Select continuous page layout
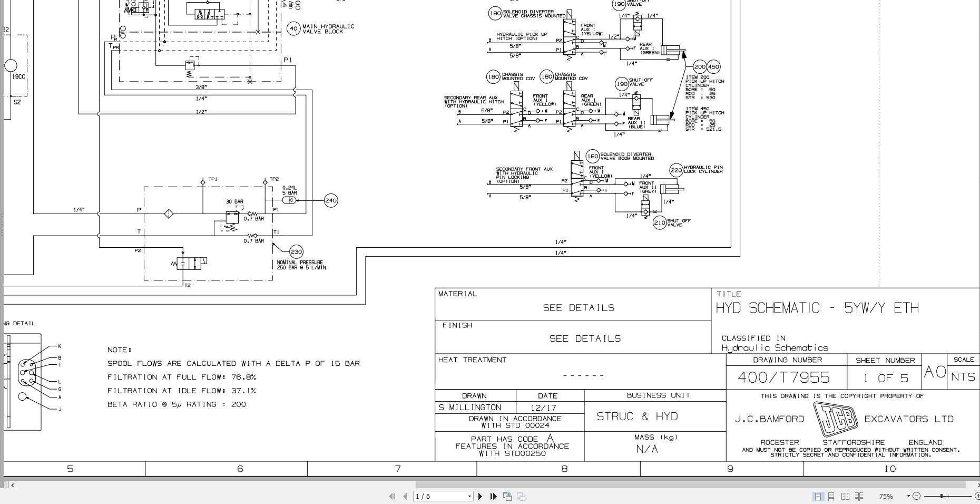The image size is (980, 504). [x=831, y=496]
